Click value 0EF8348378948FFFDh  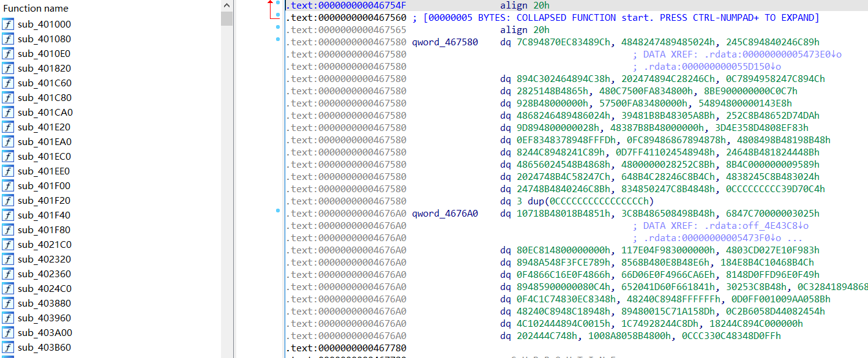click(566, 140)
